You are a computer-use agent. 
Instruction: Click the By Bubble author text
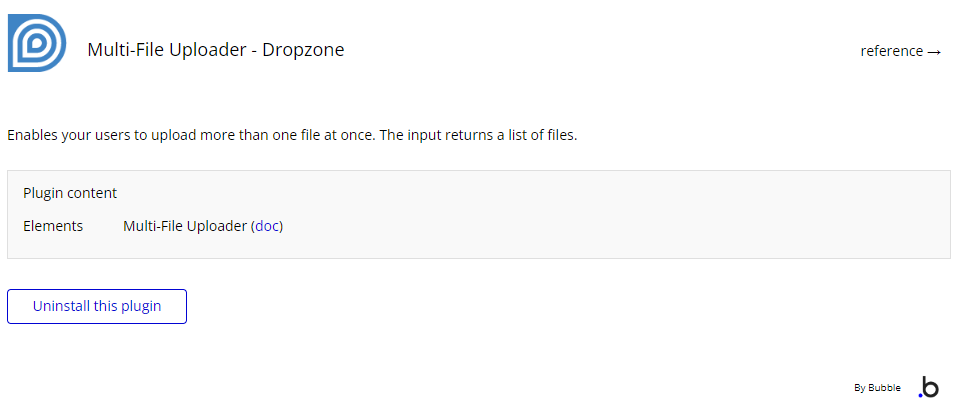click(x=877, y=388)
